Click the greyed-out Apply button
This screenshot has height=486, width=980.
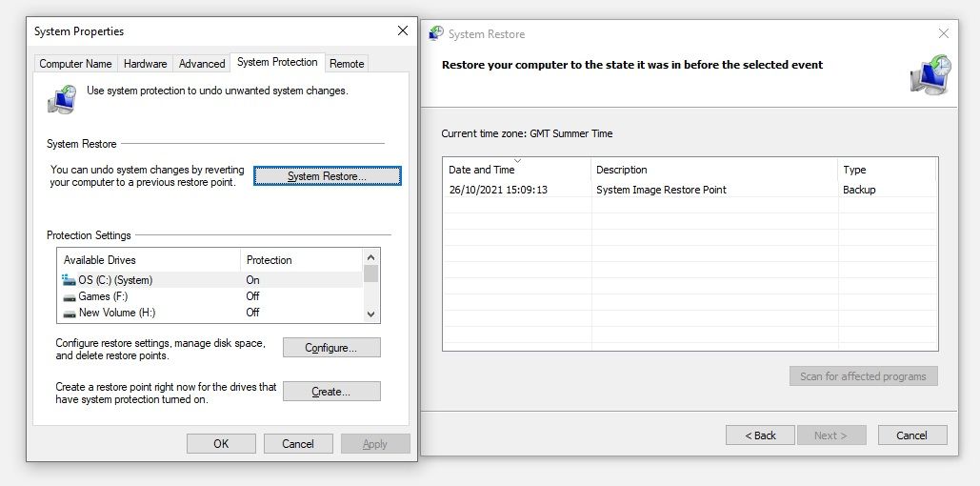coord(375,443)
